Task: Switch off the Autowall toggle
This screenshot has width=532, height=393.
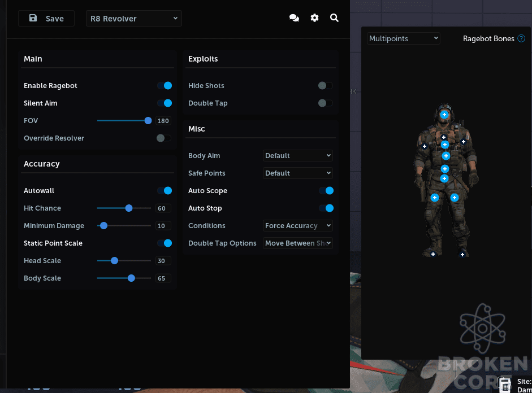Action: click(165, 191)
